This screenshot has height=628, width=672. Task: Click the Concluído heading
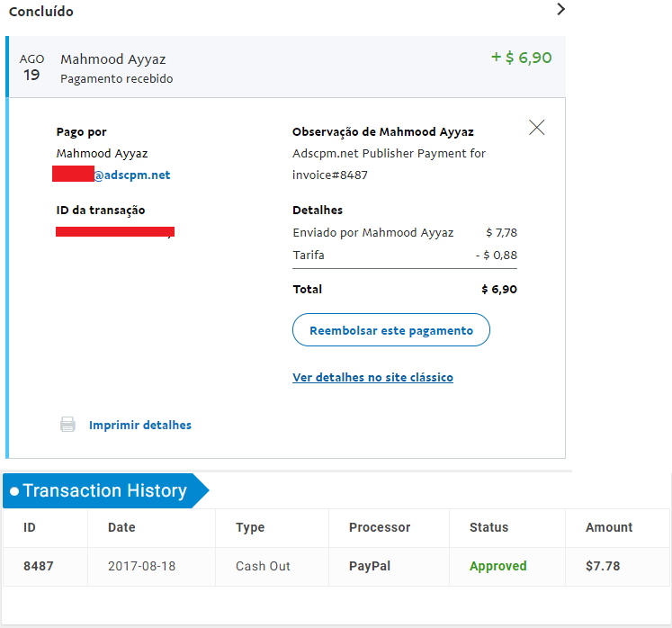41,12
